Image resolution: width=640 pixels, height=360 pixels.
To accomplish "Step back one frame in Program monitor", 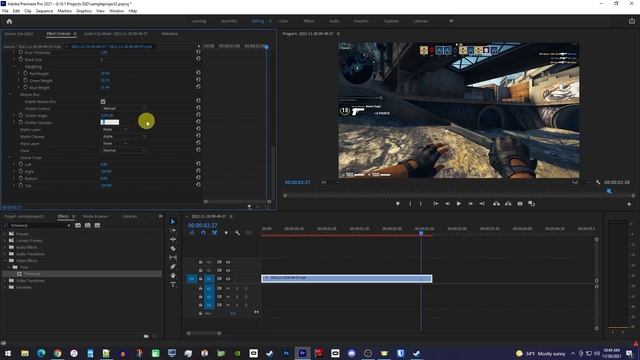I will [447, 203].
